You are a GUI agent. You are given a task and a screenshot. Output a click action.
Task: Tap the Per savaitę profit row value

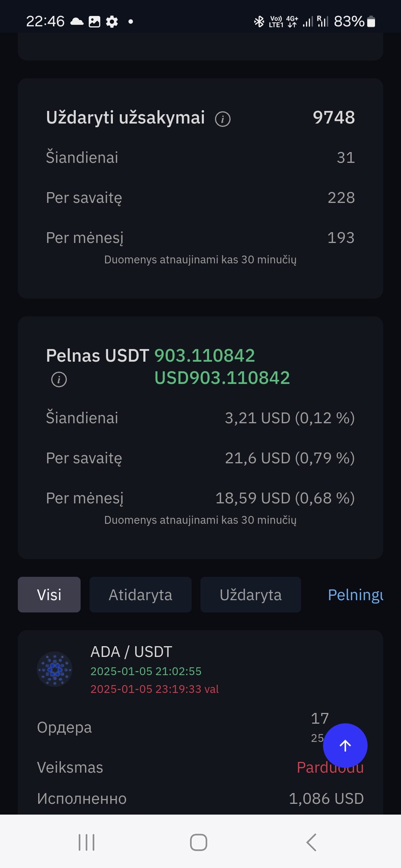[x=290, y=458]
